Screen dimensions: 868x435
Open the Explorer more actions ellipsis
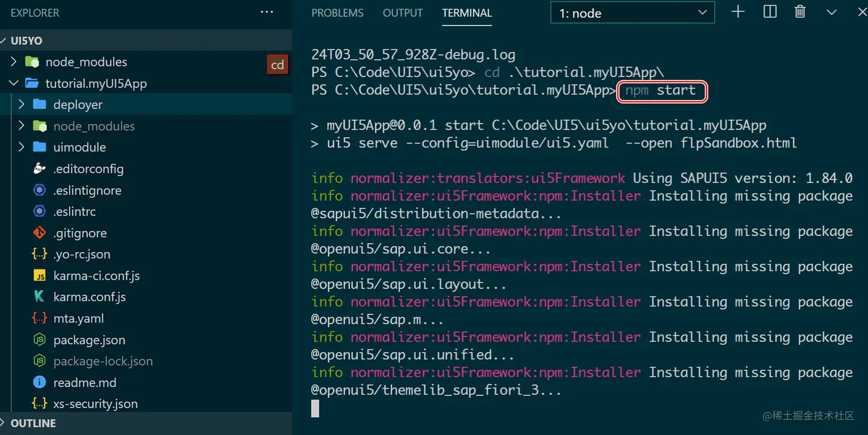[x=267, y=12]
